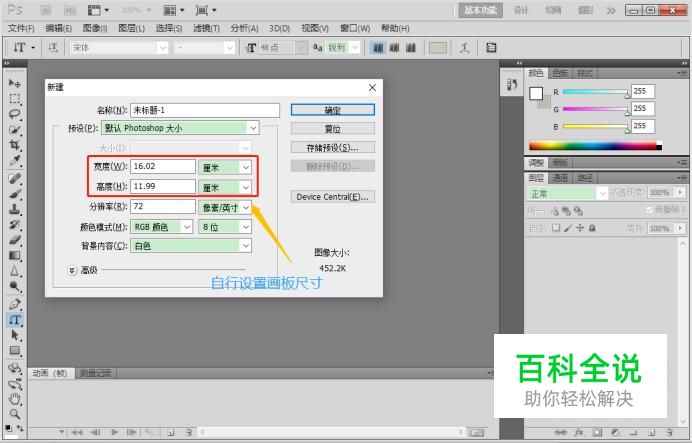Select the 3D Object Rotate tool

point(15,368)
